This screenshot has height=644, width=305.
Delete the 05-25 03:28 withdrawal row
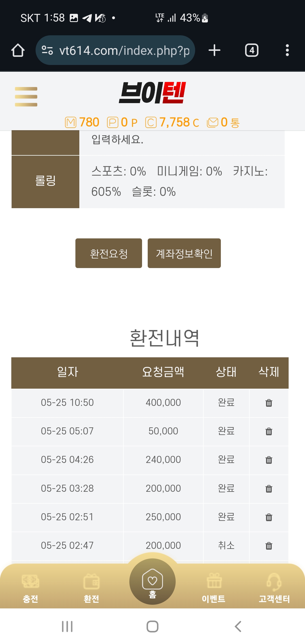pyautogui.click(x=269, y=489)
